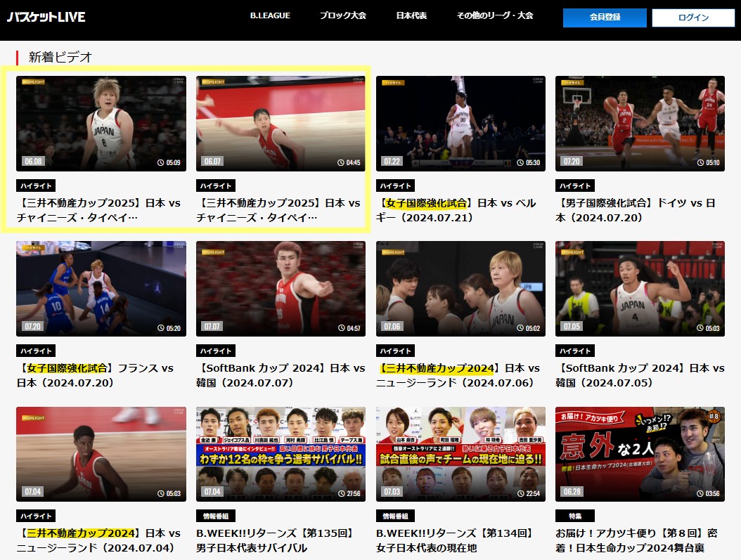The image size is (741, 560).
Task: Click 特集 tag under アカツキ便り video
Action: [575, 516]
